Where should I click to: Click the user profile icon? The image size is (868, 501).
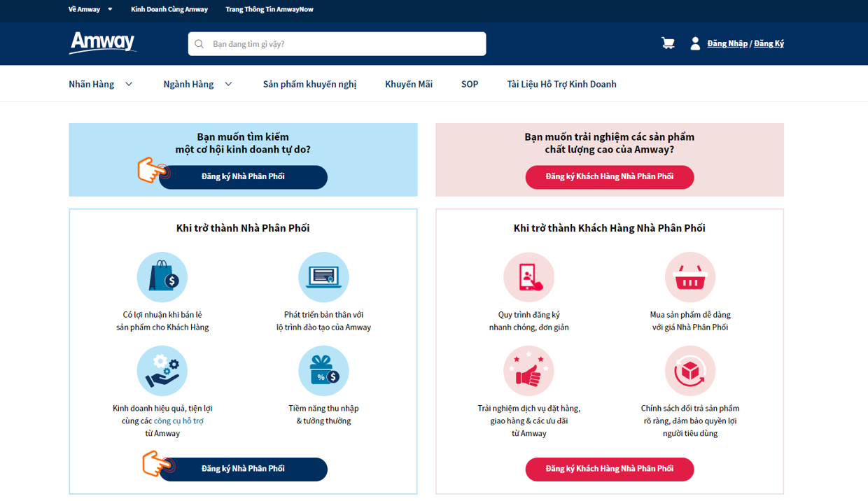pos(695,43)
